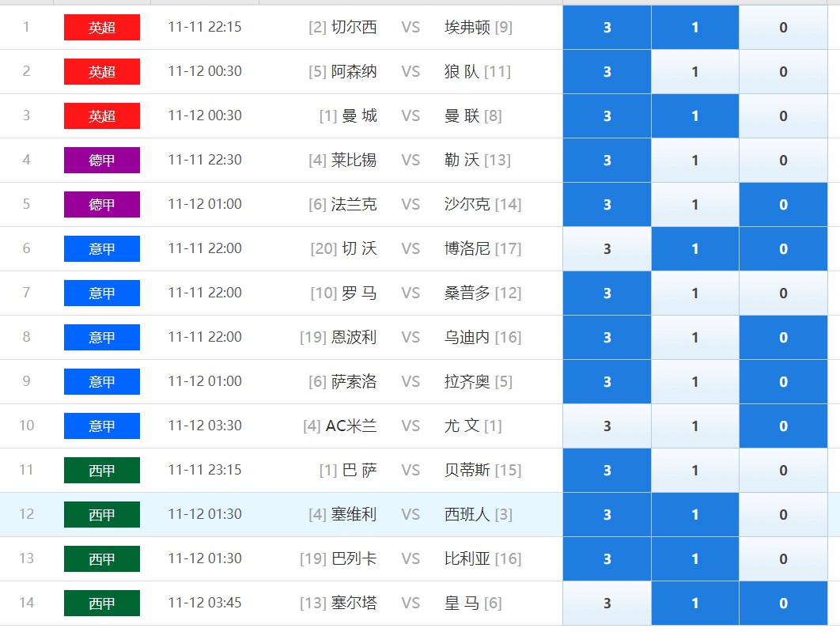
Task: Open away team 乌迪内
Action: tap(467, 337)
